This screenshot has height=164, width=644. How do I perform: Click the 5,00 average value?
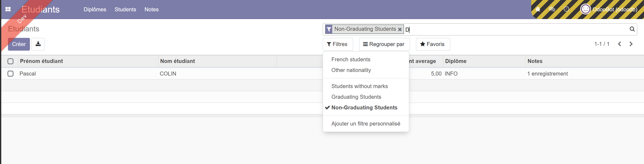coord(436,74)
